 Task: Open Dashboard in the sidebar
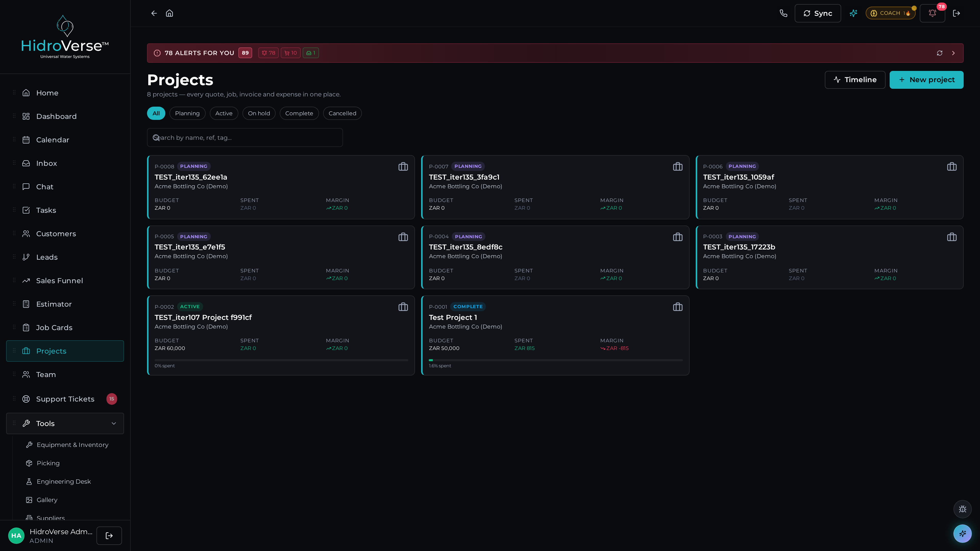65,116
